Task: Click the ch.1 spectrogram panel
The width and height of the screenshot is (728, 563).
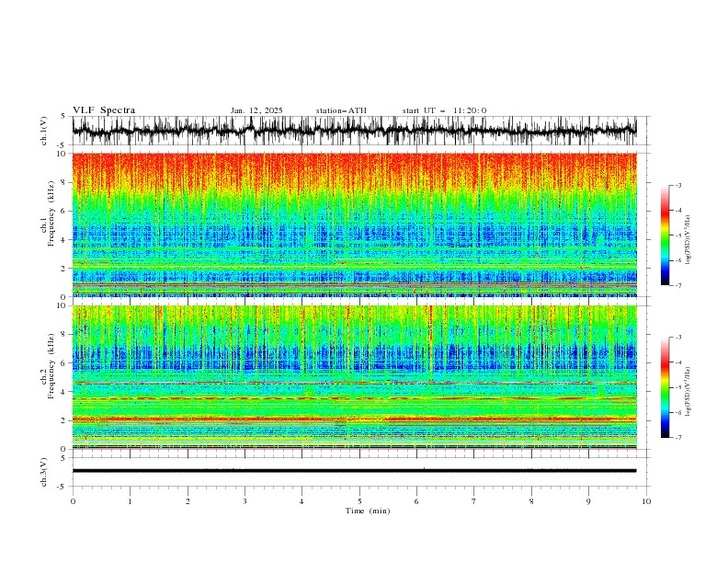Action: click(x=354, y=224)
